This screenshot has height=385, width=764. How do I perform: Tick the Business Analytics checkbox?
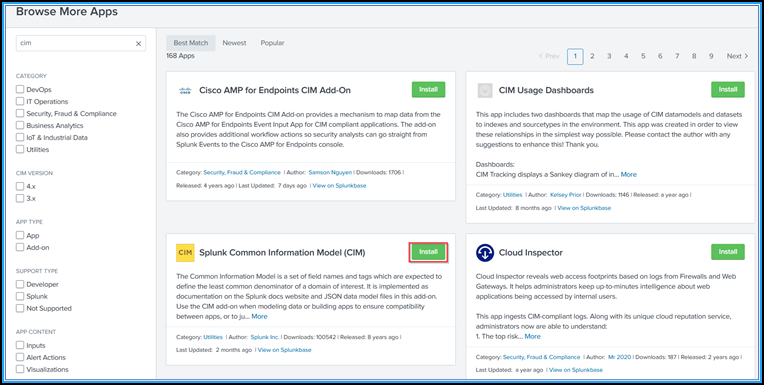coord(20,125)
